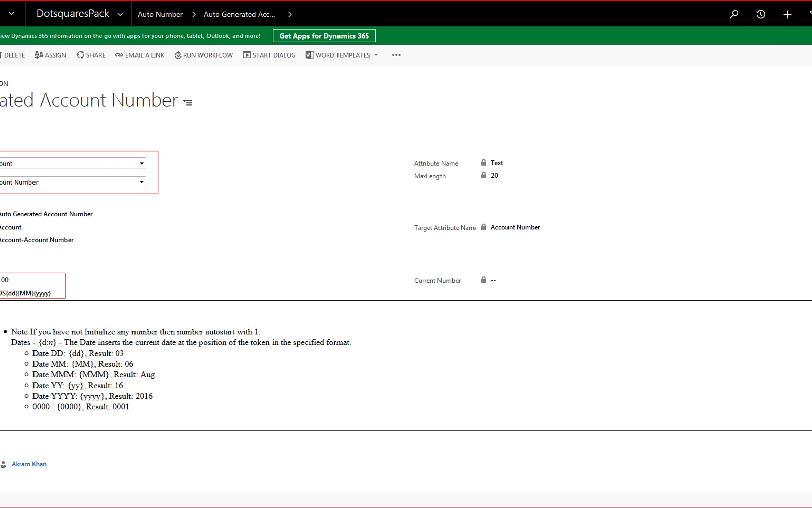Screen dimensions: 812x508
Task: Click the Delete command
Action: pyautogui.click(x=13, y=55)
